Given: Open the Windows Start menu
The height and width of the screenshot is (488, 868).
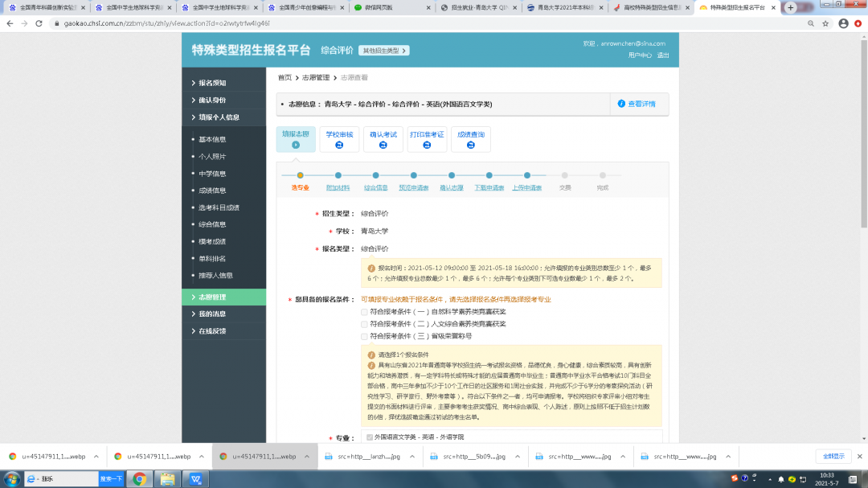Looking at the screenshot, I should [x=10, y=479].
